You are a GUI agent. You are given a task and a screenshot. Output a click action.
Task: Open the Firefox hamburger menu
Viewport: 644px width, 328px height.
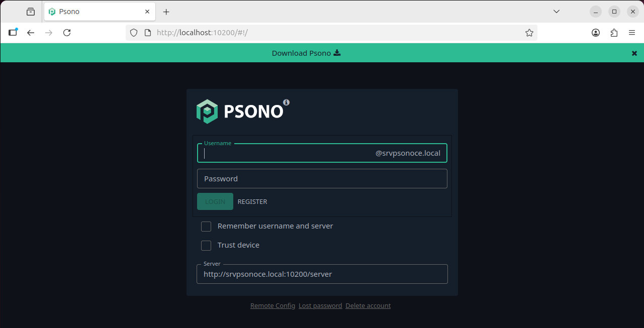[x=632, y=33]
